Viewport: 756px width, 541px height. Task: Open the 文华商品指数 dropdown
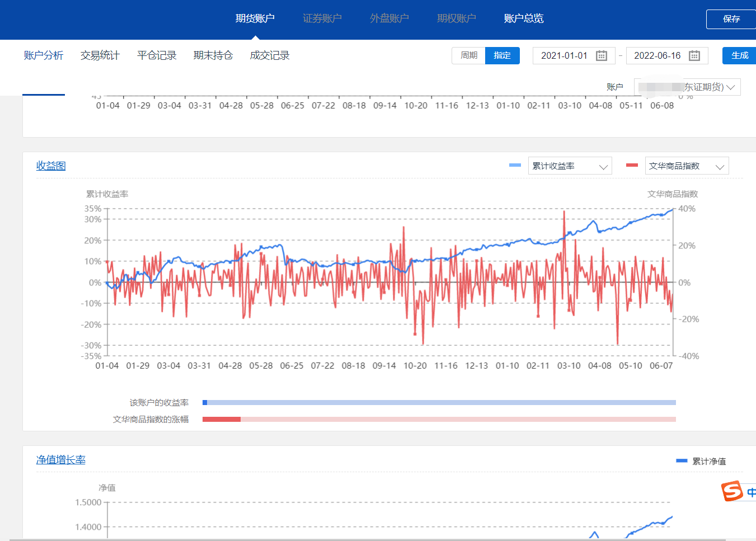click(x=687, y=166)
